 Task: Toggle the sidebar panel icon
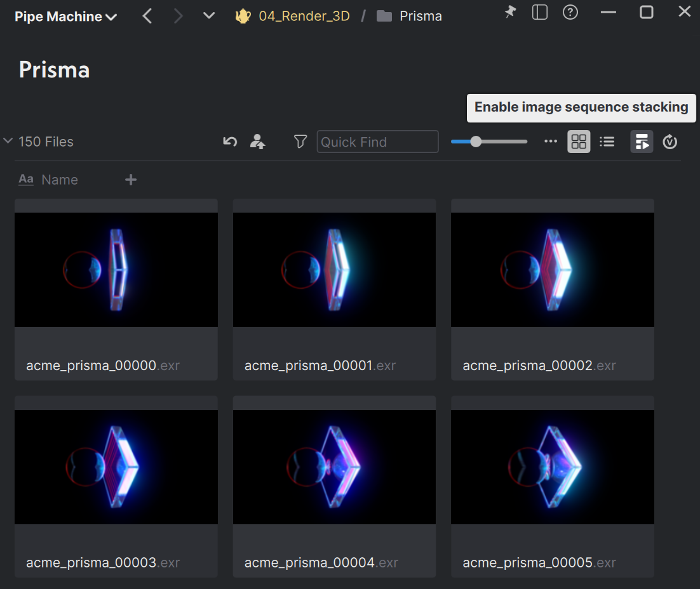click(540, 12)
